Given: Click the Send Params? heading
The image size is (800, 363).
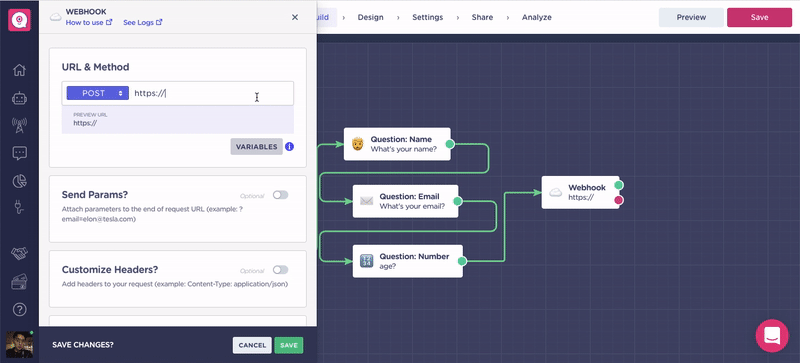Looking at the screenshot, I should [94, 195].
